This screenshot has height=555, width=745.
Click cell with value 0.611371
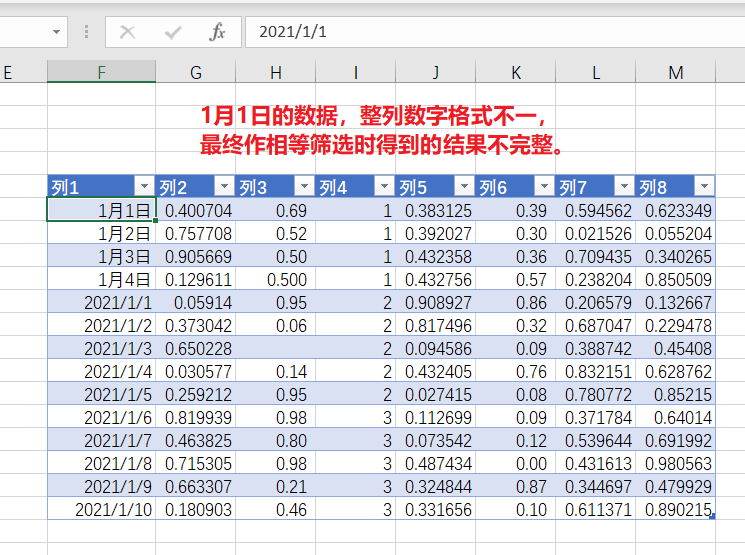coord(595,509)
